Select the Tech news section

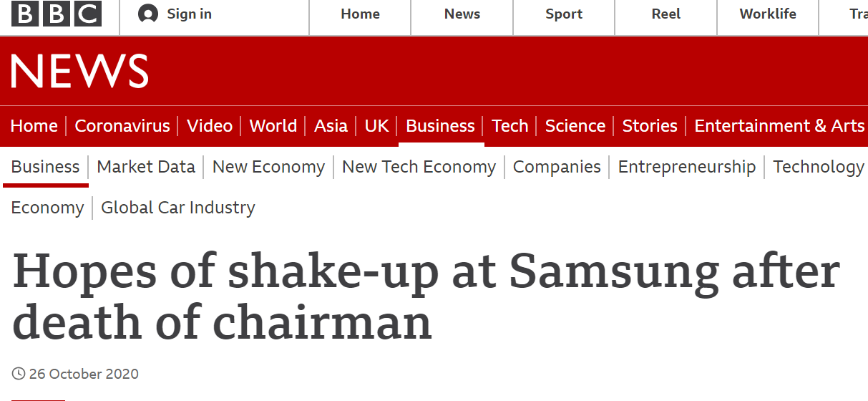point(509,126)
